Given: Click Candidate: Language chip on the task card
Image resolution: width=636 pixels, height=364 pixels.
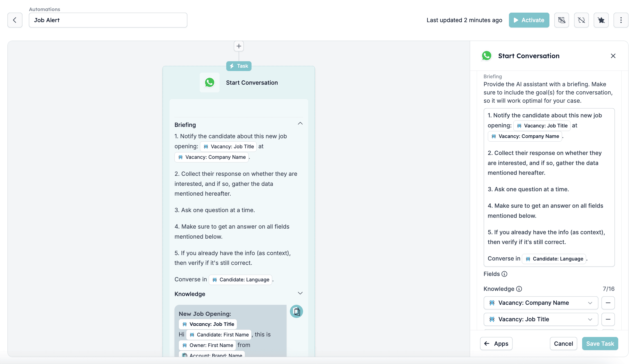Looking at the screenshot, I should pyautogui.click(x=240, y=280).
